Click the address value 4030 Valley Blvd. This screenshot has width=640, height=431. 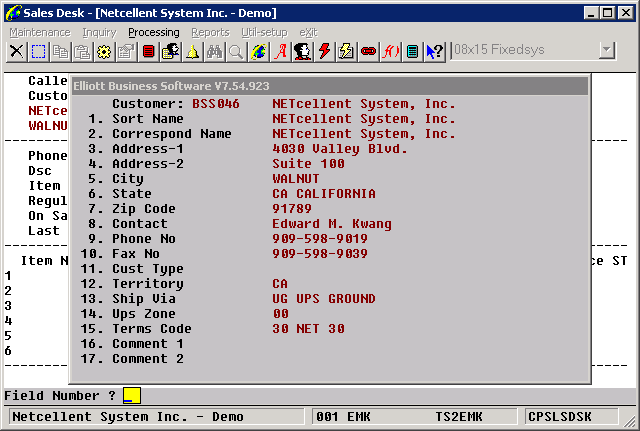point(340,149)
